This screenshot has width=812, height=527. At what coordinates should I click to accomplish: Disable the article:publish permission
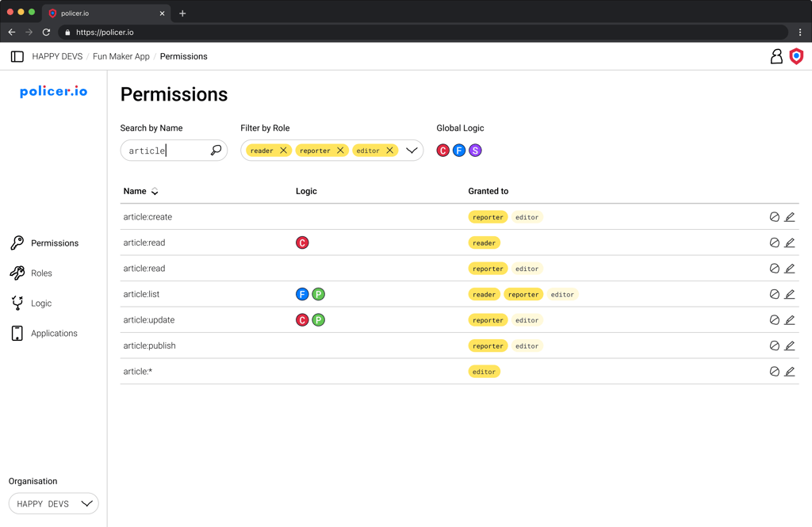point(774,346)
